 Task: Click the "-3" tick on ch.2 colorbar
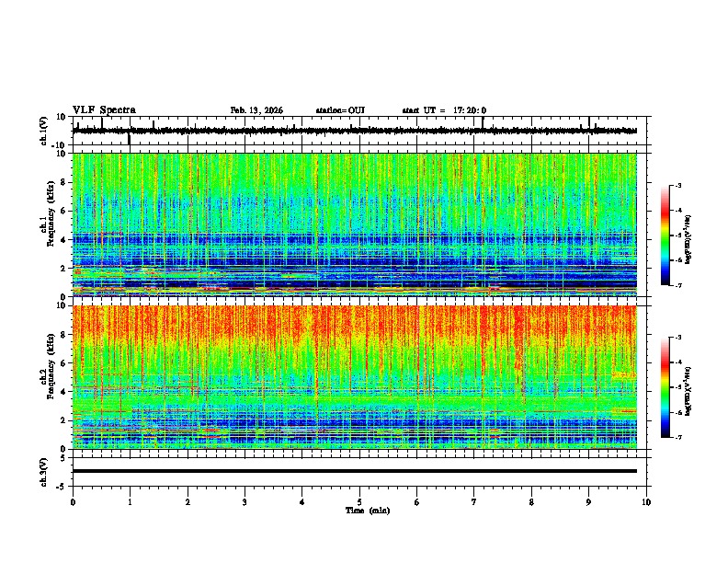tap(677, 338)
